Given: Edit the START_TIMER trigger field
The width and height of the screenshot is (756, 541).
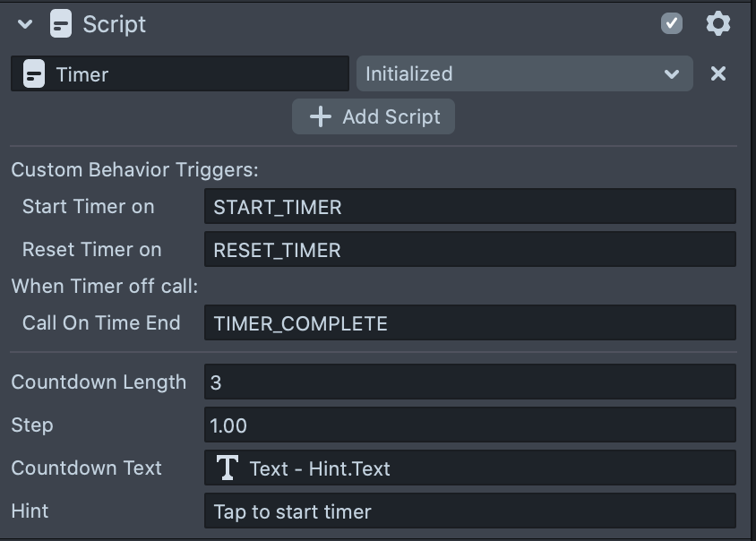Looking at the screenshot, I should pyautogui.click(x=469, y=207).
